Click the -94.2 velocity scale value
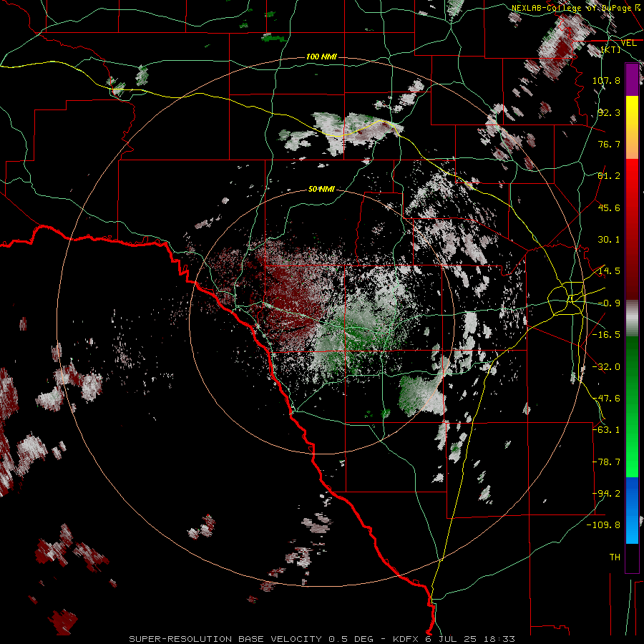The image size is (644, 644). pyautogui.click(x=606, y=494)
